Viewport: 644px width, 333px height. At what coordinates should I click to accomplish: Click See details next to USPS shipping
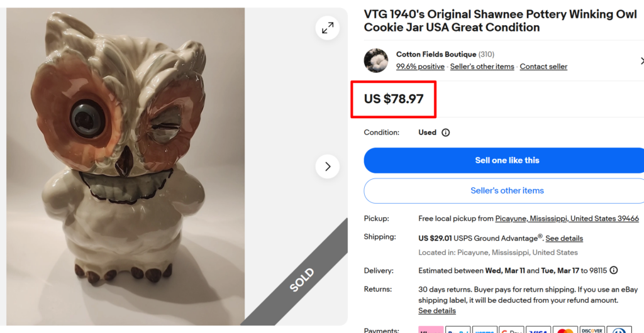click(564, 239)
